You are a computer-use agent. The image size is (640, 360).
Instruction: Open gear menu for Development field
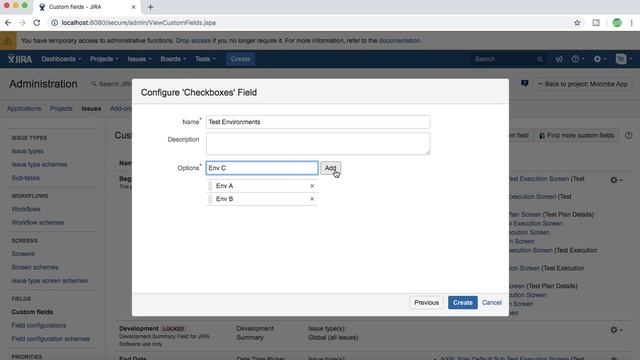coord(616,330)
